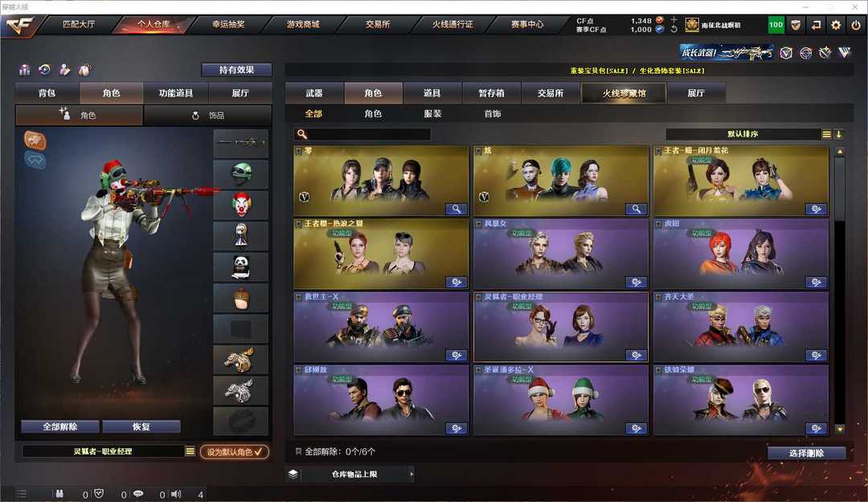Open the 默认排序 sort dropdown
The width and height of the screenshot is (868, 502).
pyautogui.click(x=750, y=134)
